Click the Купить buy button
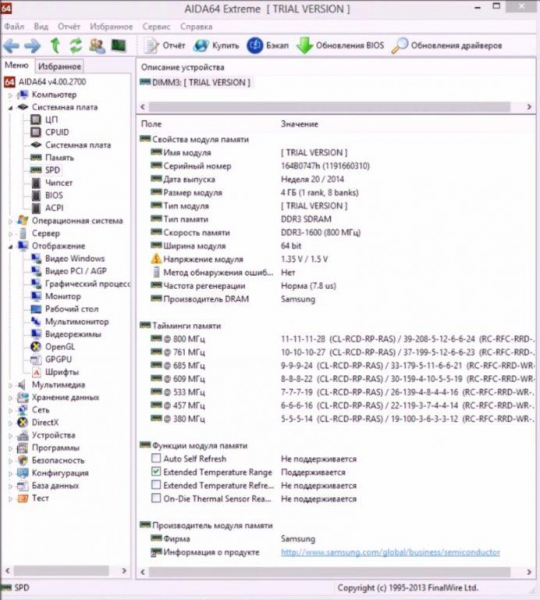The height and width of the screenshot is (600, 540). pyautogui.click(x=216, y=46)
